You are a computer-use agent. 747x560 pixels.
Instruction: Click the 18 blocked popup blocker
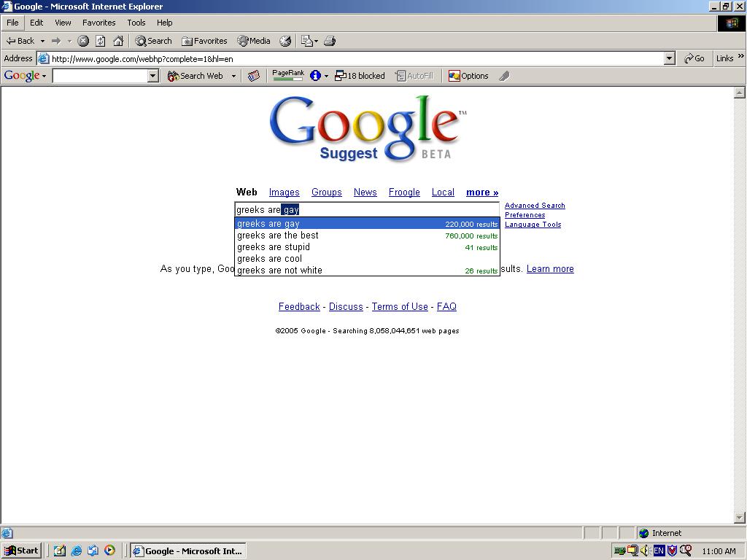(x=360, y=76)
